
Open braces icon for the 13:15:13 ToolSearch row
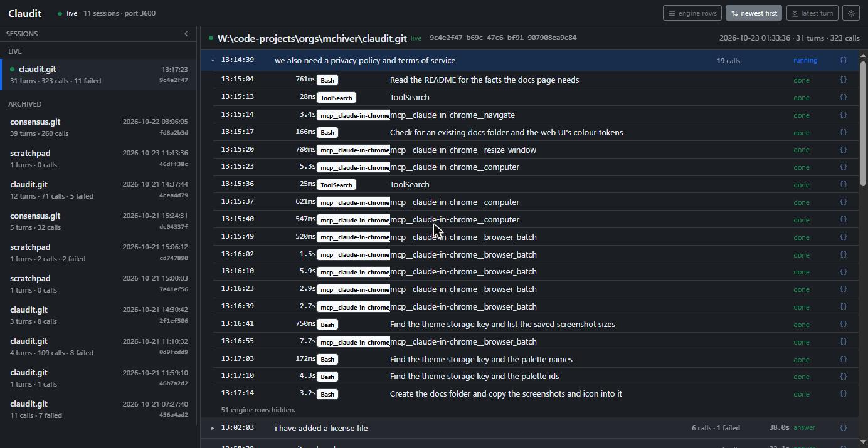(843, 98)
